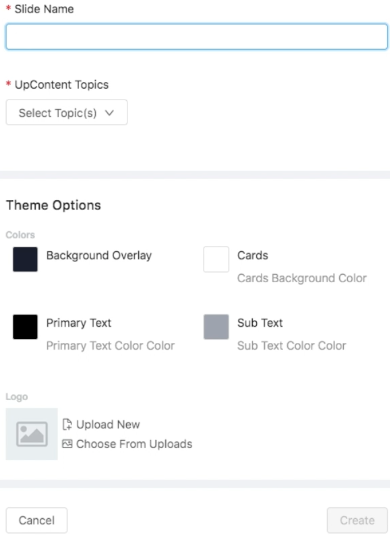This screenshot has width=390, height=540.
Task: Click the Upload New file icon
Action: [67, 424]
